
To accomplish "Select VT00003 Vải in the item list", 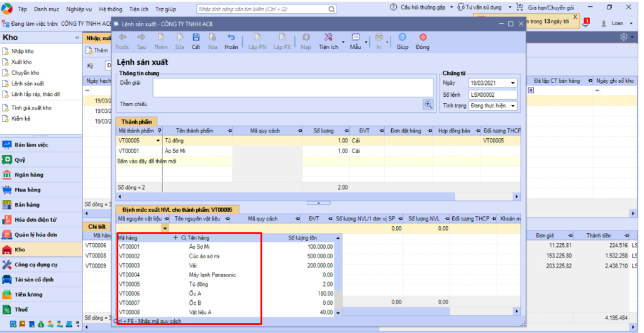I will (x=226, y=265).
